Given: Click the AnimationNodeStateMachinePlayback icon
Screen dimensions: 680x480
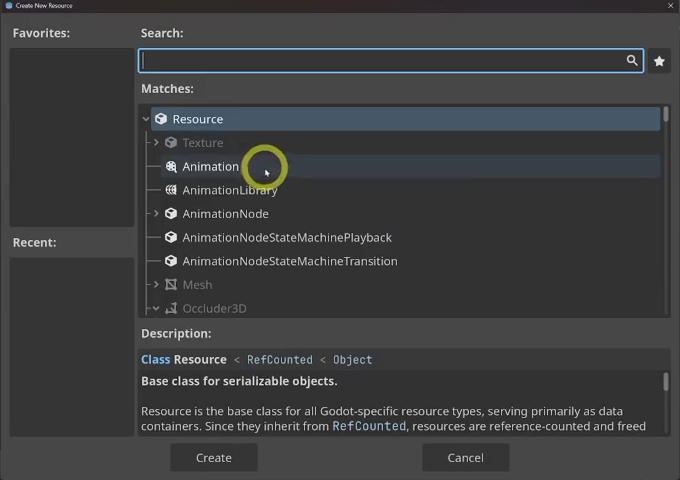Looking at the screenshot, I should [171, 237].
